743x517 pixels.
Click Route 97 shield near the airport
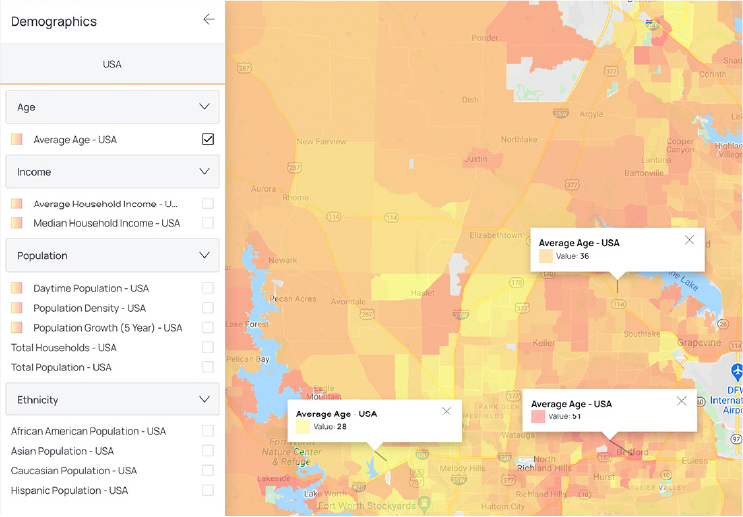click(736, 439)
